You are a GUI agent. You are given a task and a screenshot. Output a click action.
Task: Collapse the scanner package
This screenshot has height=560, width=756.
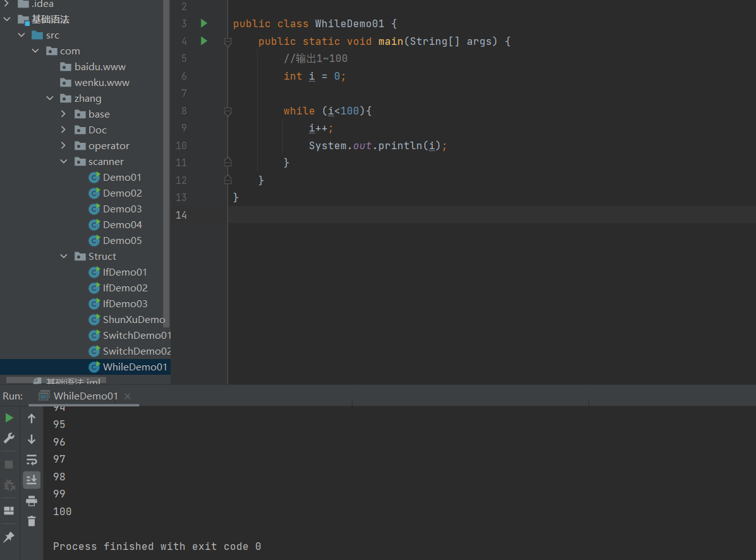[64, 161]
